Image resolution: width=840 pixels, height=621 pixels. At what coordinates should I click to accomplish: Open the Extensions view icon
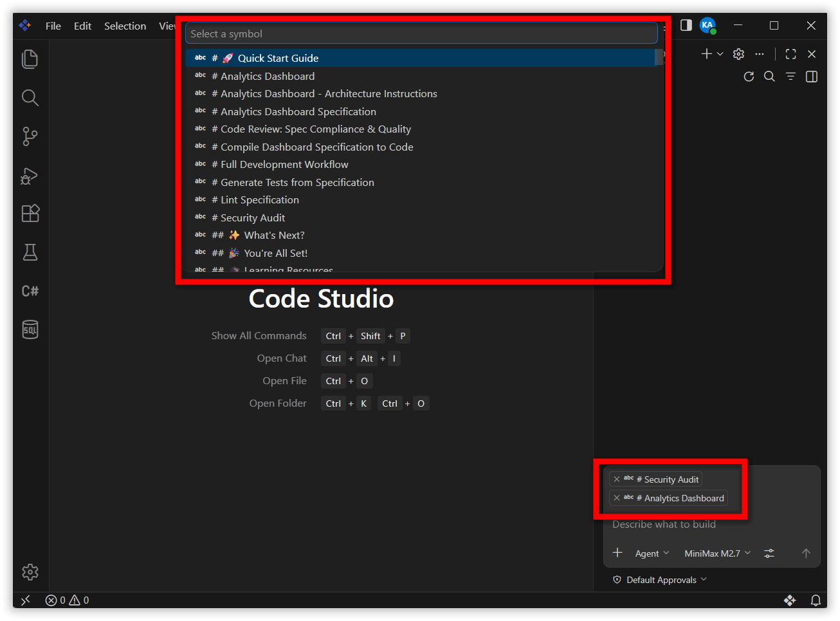pyautogui.click(x=30, y=214)
